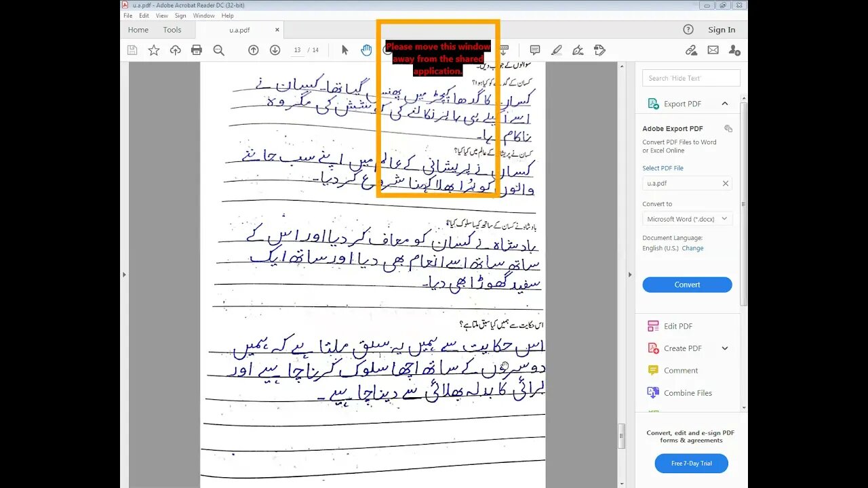Expand the Create PDF options chevron

coord(725,348)
